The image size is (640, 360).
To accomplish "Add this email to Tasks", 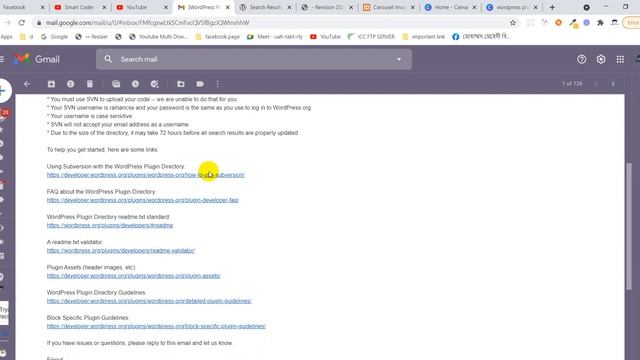I will (x=154, y=84).
